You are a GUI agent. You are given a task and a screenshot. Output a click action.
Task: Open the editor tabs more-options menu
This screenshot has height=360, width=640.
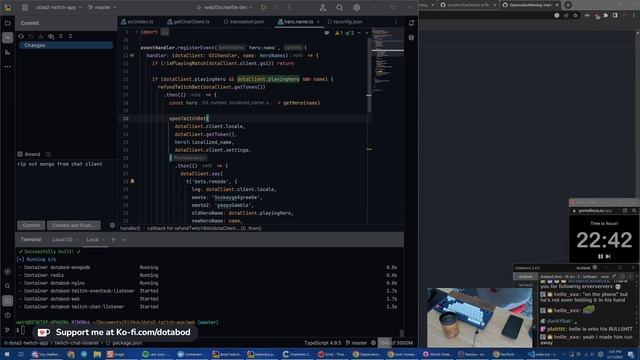click(x=396, y=22)
